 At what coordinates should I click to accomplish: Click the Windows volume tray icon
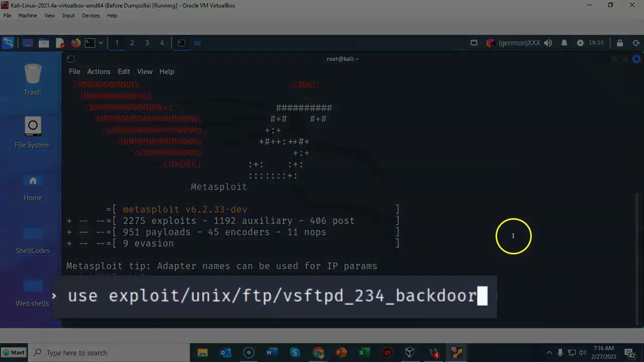[x=583, y=352]
